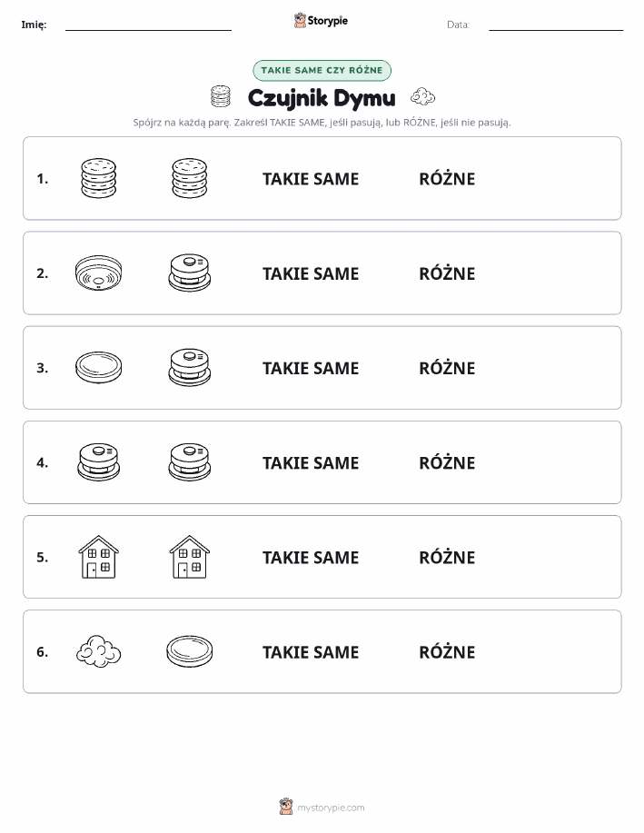
Task: Click the first pancake stack in row 1
Action: coord(98,178)
